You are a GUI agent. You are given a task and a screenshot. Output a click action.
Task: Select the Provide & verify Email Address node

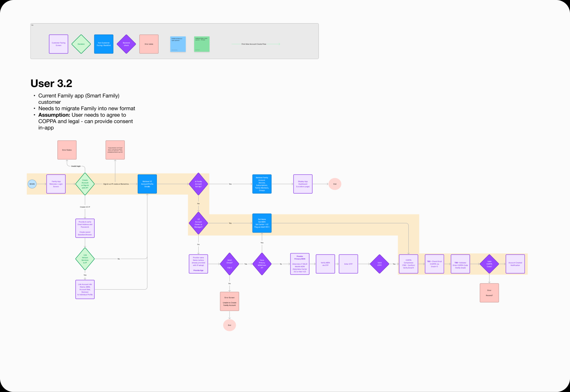click(85, 228)
